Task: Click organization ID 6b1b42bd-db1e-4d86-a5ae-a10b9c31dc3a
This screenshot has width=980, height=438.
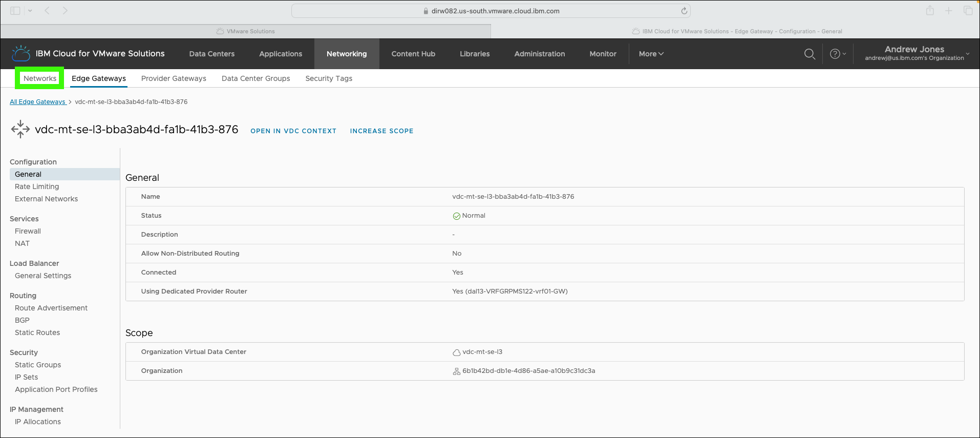Action: [528, 371]
